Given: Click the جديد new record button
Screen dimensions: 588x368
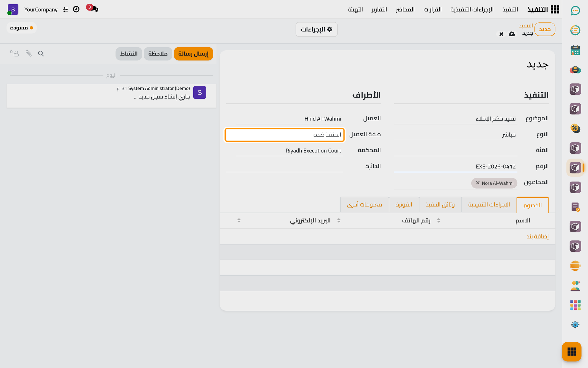Looking at the screenshot, I should pyautogui.click(x=545, y=29).
